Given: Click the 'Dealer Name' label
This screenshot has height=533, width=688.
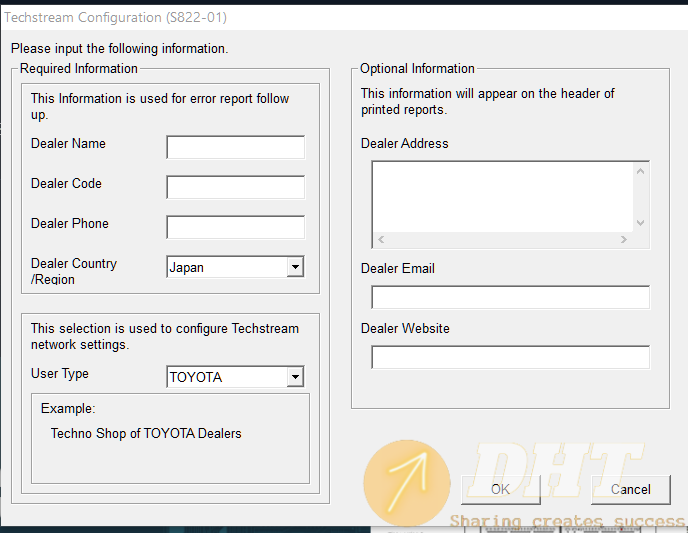Looking at the screenshot, I should [x=68, y=143].
